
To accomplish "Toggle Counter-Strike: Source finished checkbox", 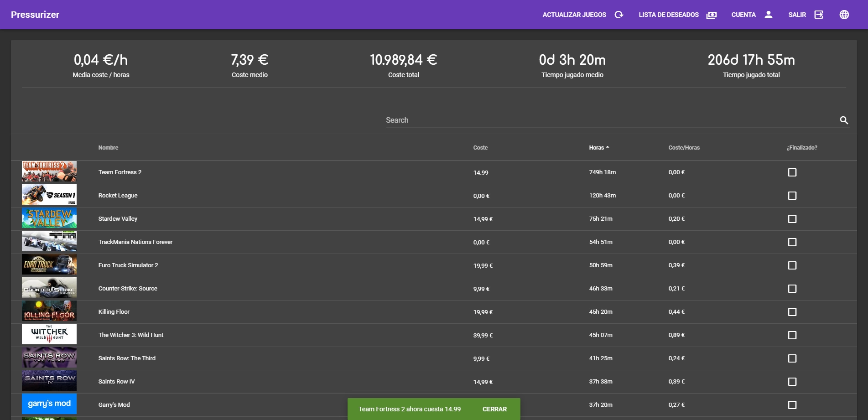I will click(x=792, y=289).
